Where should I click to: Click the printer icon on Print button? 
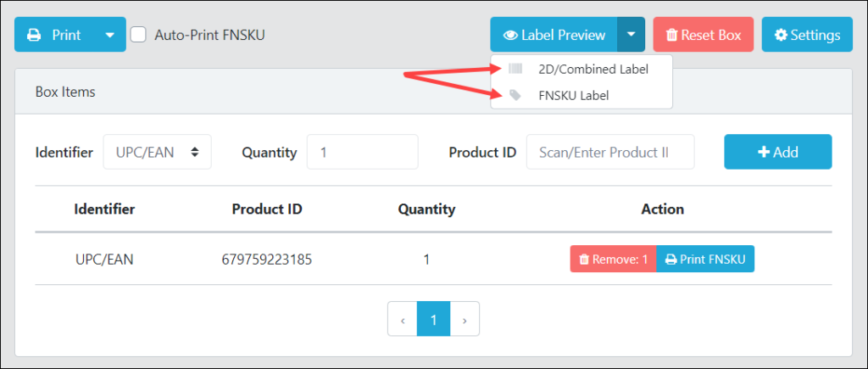click(x=34, y=35)
